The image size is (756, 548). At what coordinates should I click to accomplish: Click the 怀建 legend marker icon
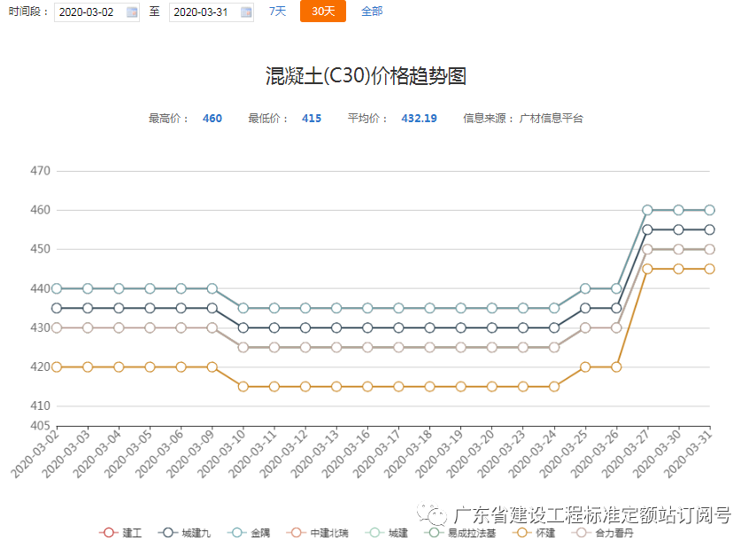click(521, 533)
